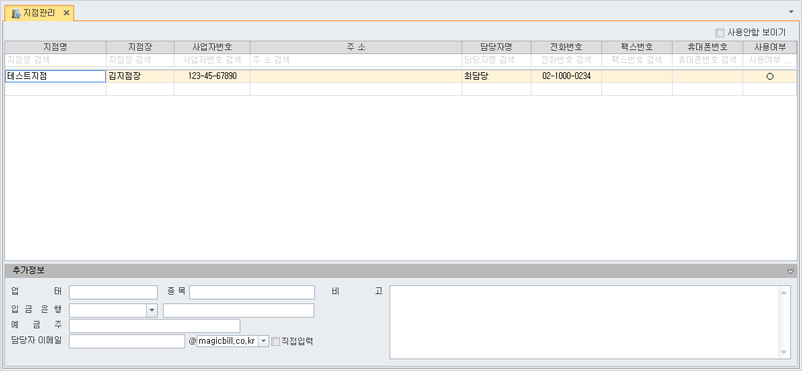Focus the 종목 input field
This screenshot has height=371, width=802.
252,292
